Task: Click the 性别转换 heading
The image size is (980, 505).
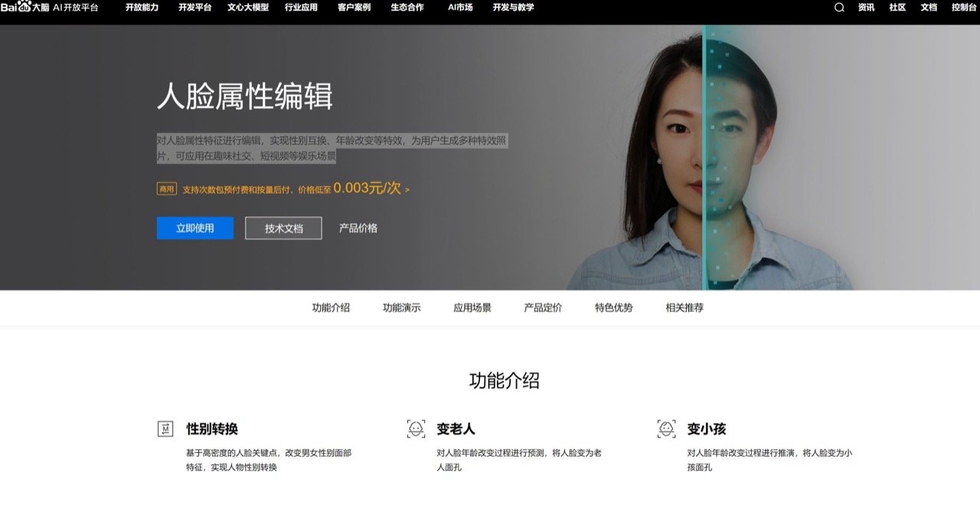Action: pos(212,429)
